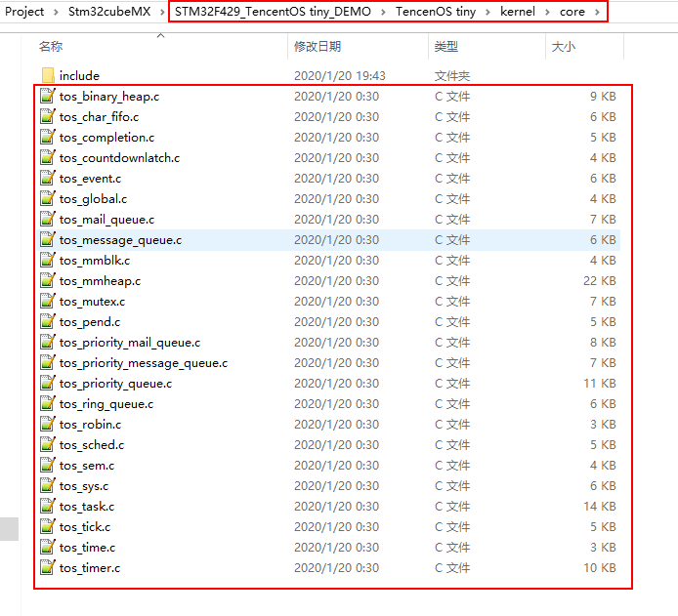
Task: Expand chevron after STM32F429_TencentOS tiny_DEMO breadcrumb
Action: [x=383, y=12]
